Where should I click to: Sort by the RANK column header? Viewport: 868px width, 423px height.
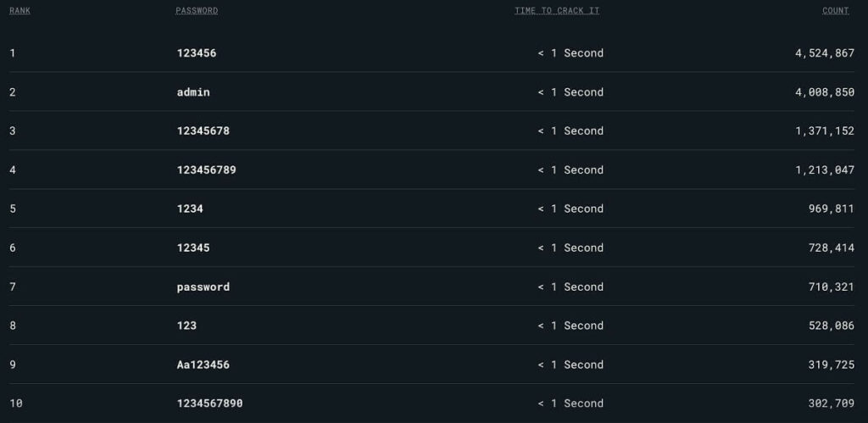20,11
